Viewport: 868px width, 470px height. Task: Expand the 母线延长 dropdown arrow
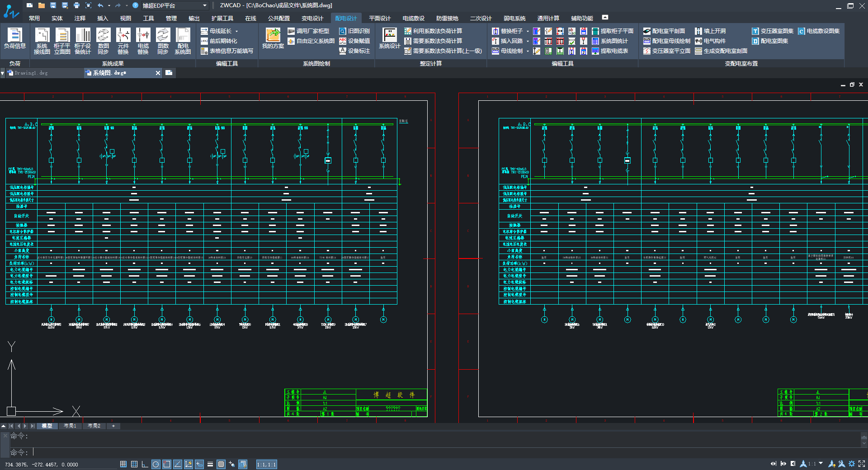click(x=236, y=31)
